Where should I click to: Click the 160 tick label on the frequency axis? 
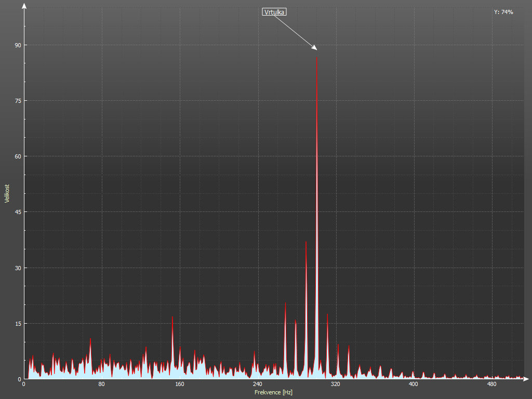(179, 384)
